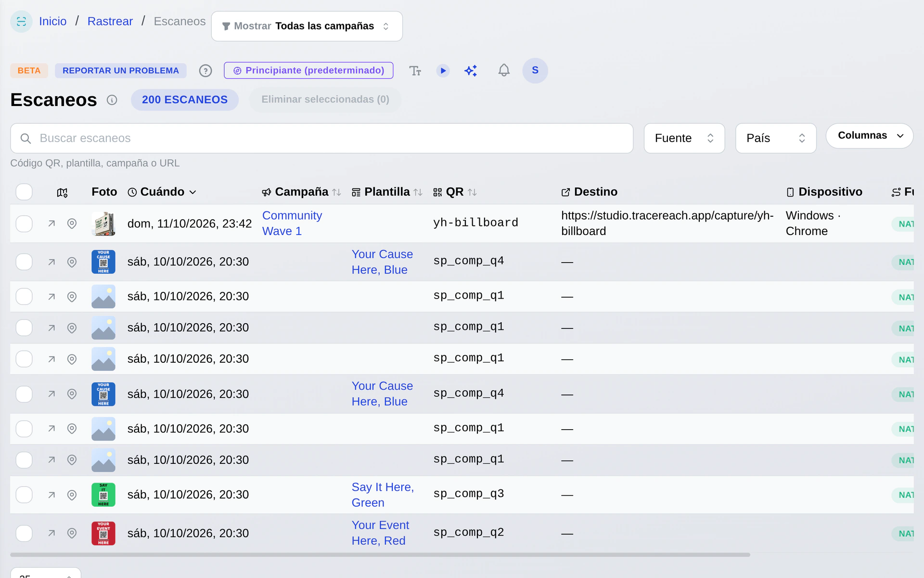924x578 pixels.
Task: Expand the Fuente filter dropdown
Action: (x=684, y=138)
